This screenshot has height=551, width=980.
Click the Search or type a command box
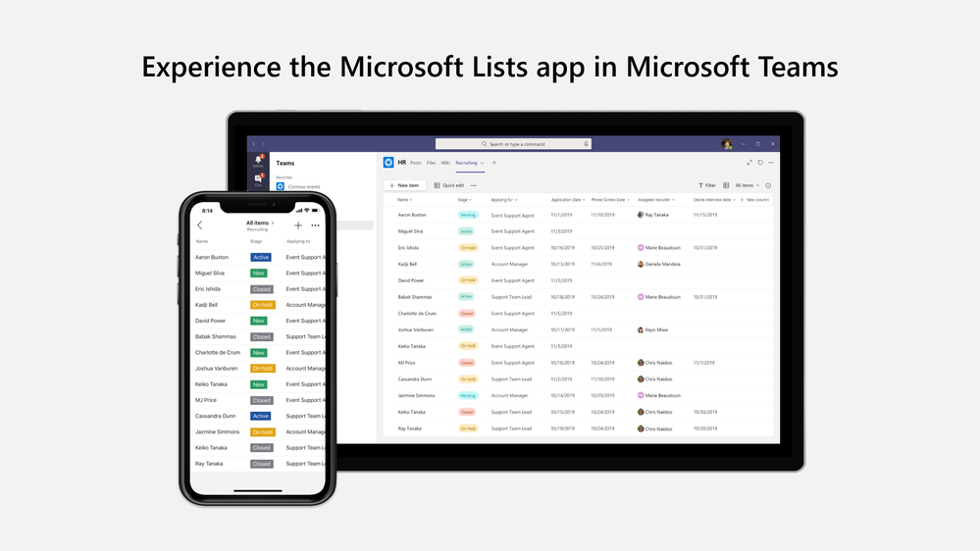tap(513, 144)
